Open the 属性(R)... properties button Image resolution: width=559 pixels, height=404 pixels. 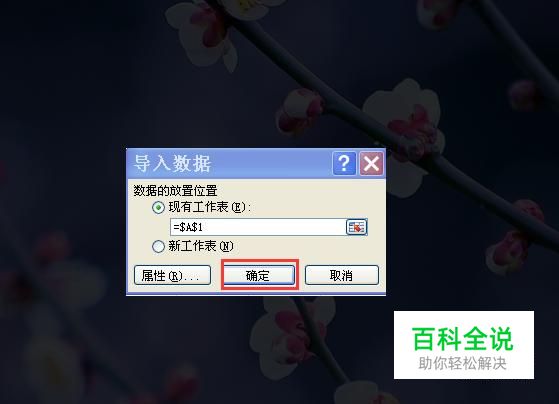[x=173, y=275]
